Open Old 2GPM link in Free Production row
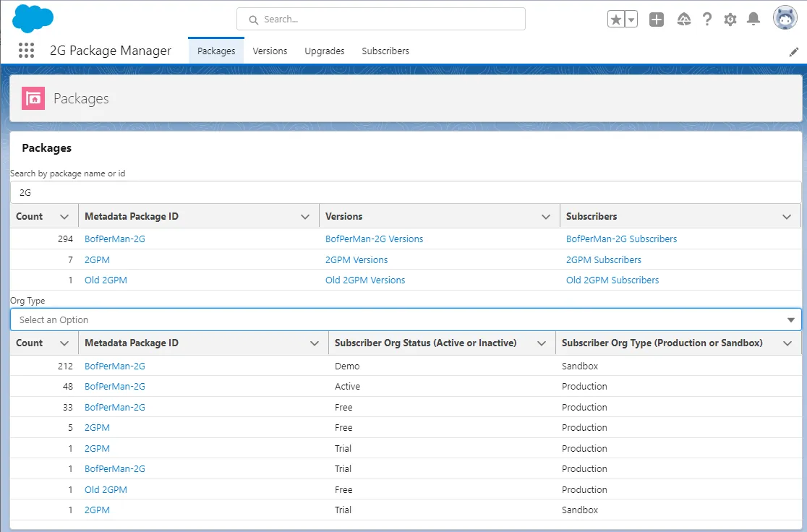This screenshot has width=807, height=532. pyautogui.click(x=106, y=489)
